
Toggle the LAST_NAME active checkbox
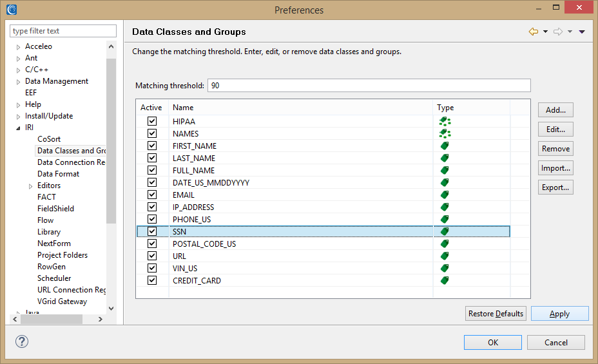click(x=152, y=158)
